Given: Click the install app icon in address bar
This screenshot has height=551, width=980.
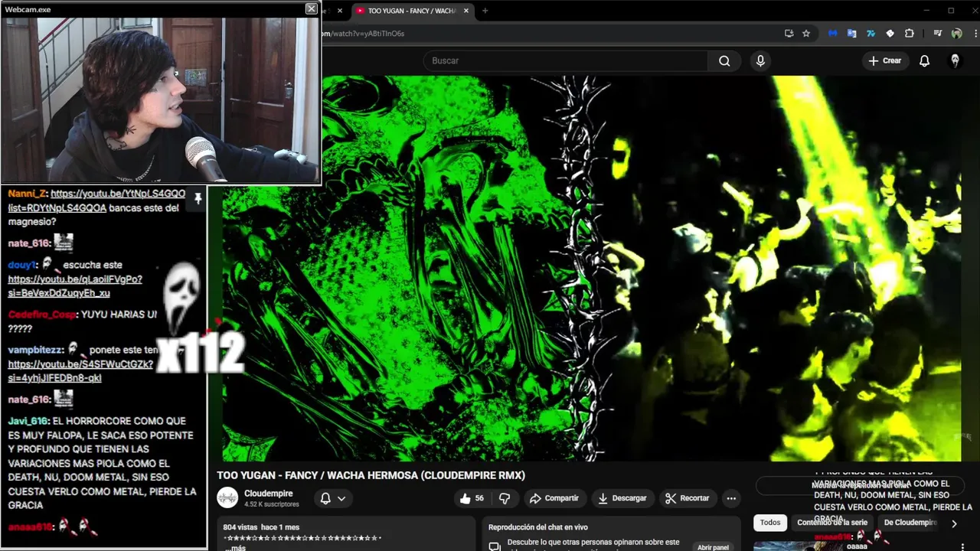Looking at the screenshot, I should click(789, 34).
